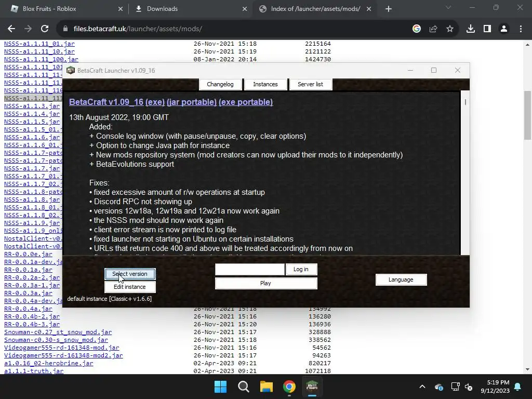The height and width of the screenshot is (399, 532).
Task: Open the Chrome profile avatar
Action: [504, 29]
